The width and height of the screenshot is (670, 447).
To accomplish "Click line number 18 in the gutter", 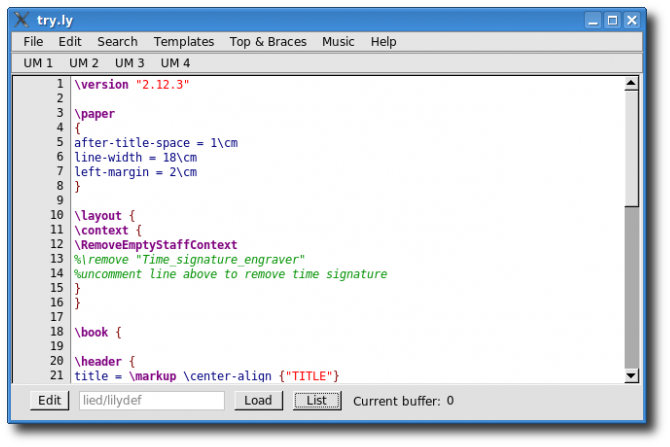I will click(57, 331).
